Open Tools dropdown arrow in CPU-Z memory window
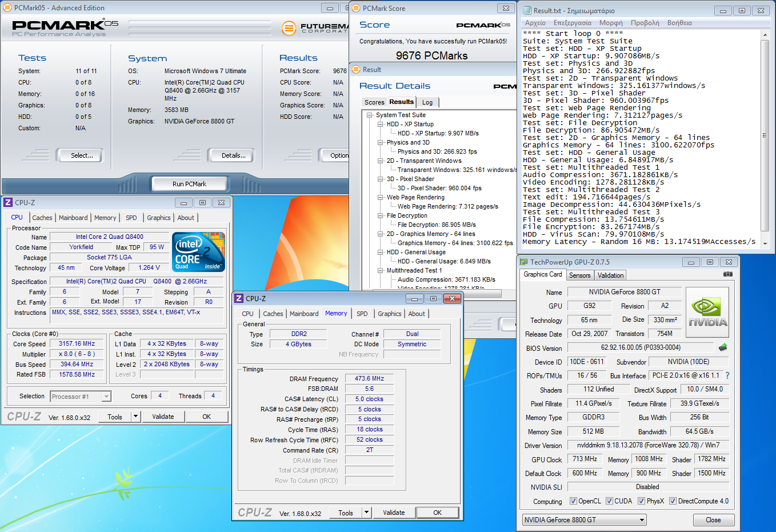 pos(367,512)
